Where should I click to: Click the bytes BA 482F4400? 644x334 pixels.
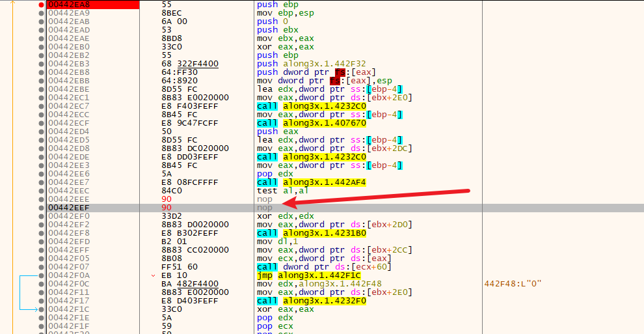pyautogui.click(x=190, y=284)
